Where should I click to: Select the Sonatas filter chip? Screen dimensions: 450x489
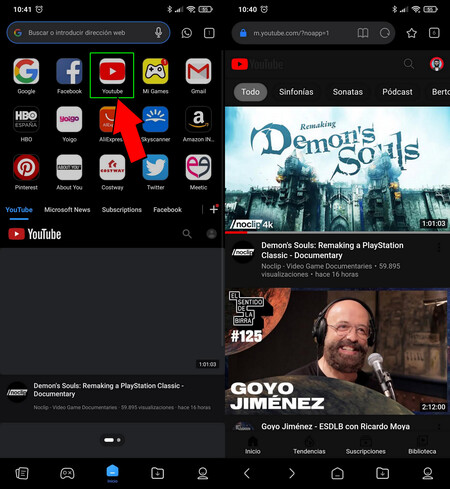click(x=348, y=92)
